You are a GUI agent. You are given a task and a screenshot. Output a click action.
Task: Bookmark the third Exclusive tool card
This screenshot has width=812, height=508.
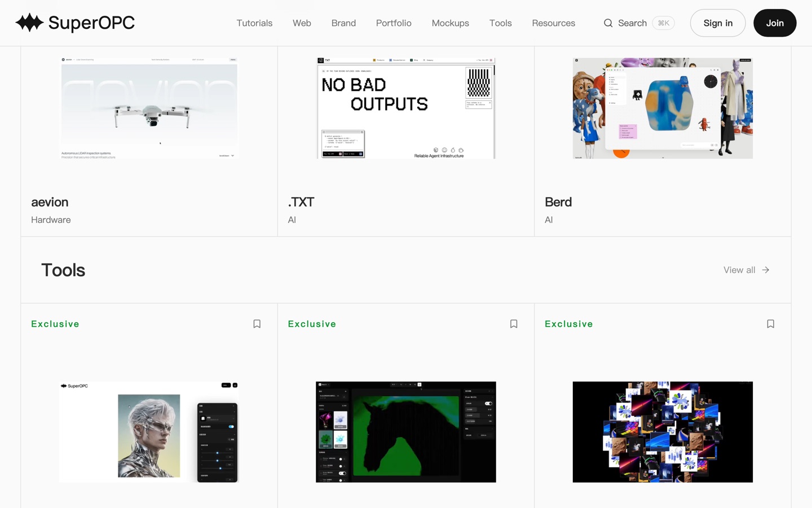pos(771,324)
